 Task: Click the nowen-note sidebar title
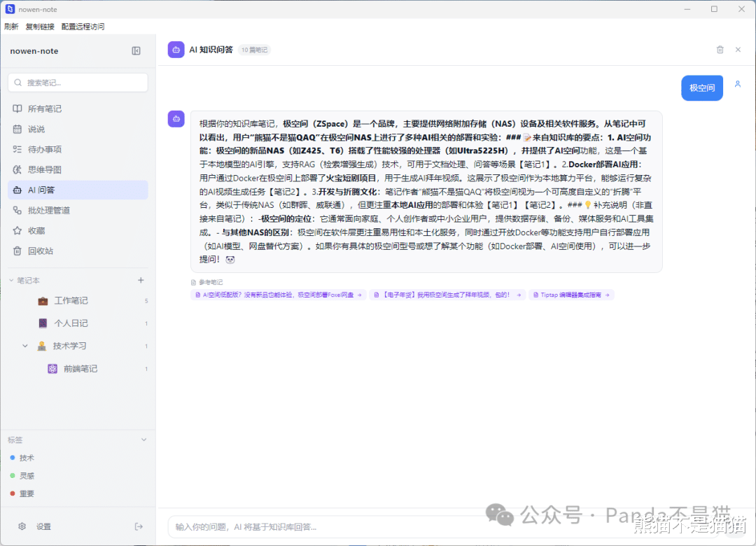[34, 50]
